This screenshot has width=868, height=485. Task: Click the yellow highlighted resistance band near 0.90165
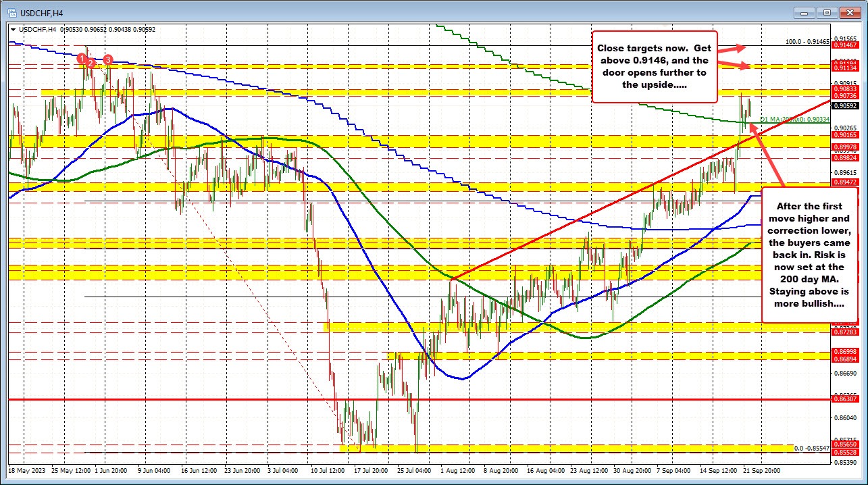pyautogui.click(x=405, y=139)
